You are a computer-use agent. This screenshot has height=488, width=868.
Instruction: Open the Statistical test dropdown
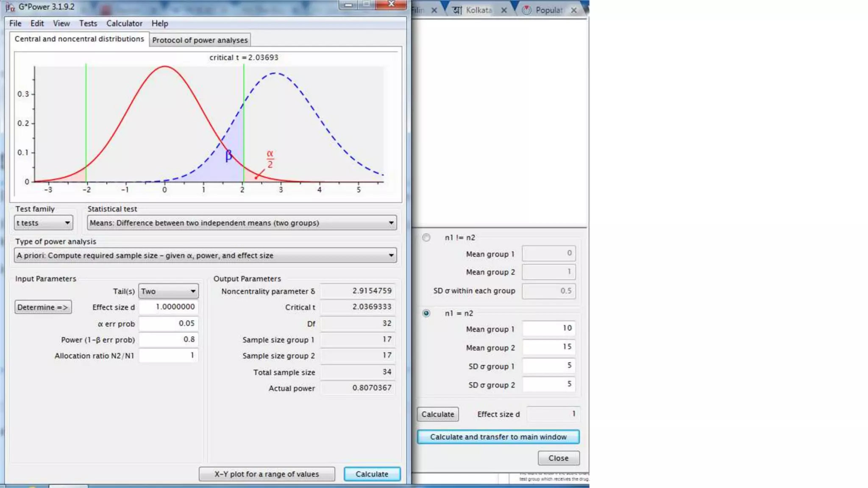pyautogui.click(x=242, y=223)
